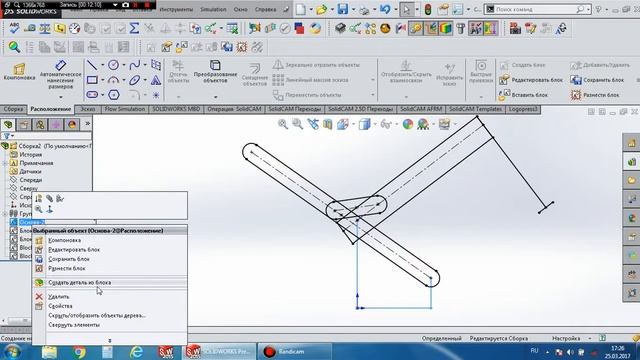The width and height of the screenshot is (640, 360).
Task: Expand FeatureManager panel tabs with double chevron
Action: tap(87, 124)
